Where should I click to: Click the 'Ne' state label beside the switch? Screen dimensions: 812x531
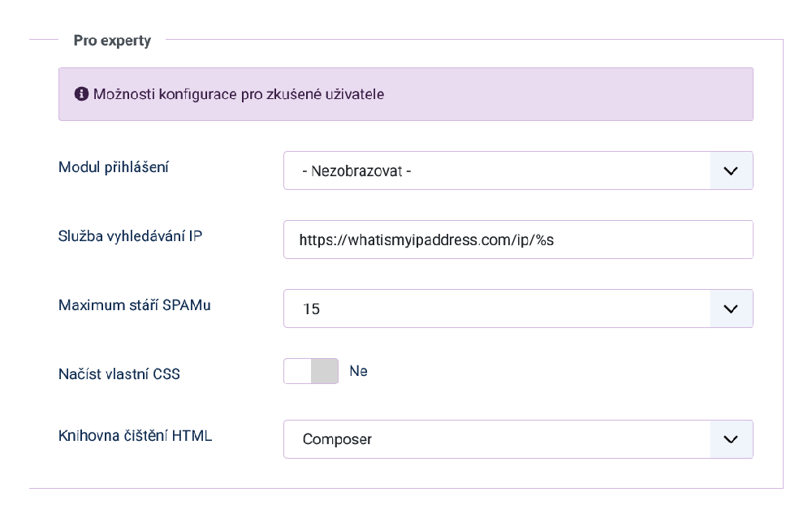pyautogui.click(x=358, y=371)
